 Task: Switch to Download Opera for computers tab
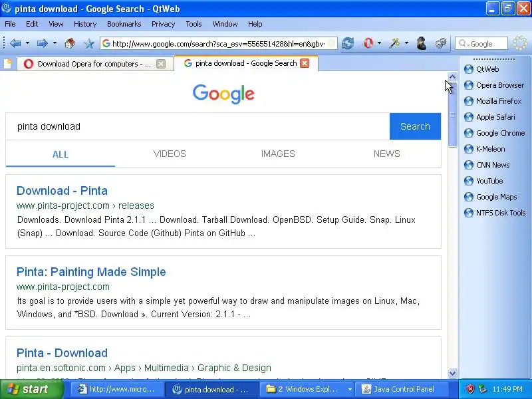click(x=94, y=64)
